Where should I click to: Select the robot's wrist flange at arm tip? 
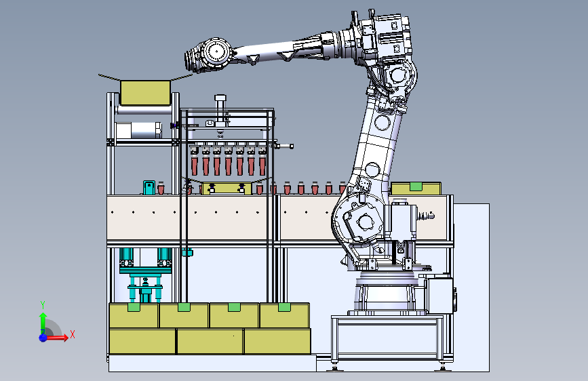point(190,60)
